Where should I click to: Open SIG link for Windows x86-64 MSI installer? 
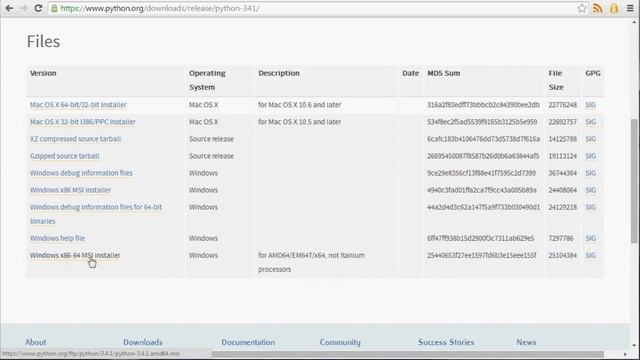(590, 256)
